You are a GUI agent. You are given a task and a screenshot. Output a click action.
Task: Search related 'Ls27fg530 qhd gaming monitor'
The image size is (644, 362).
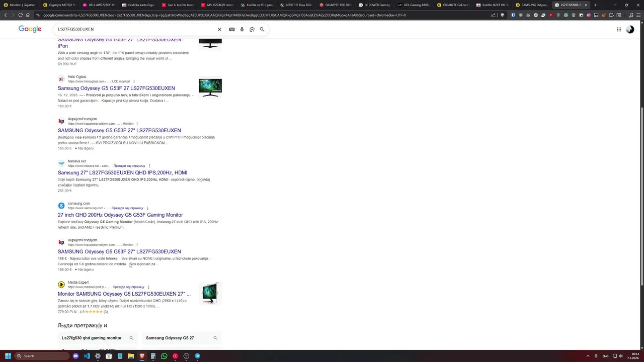coord(98,338)
